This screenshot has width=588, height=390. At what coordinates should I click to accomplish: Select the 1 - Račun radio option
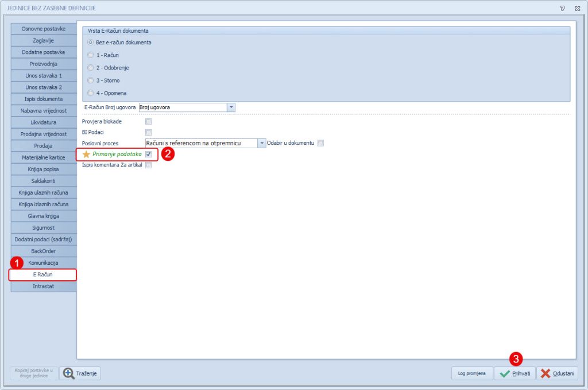click(90, 55)
